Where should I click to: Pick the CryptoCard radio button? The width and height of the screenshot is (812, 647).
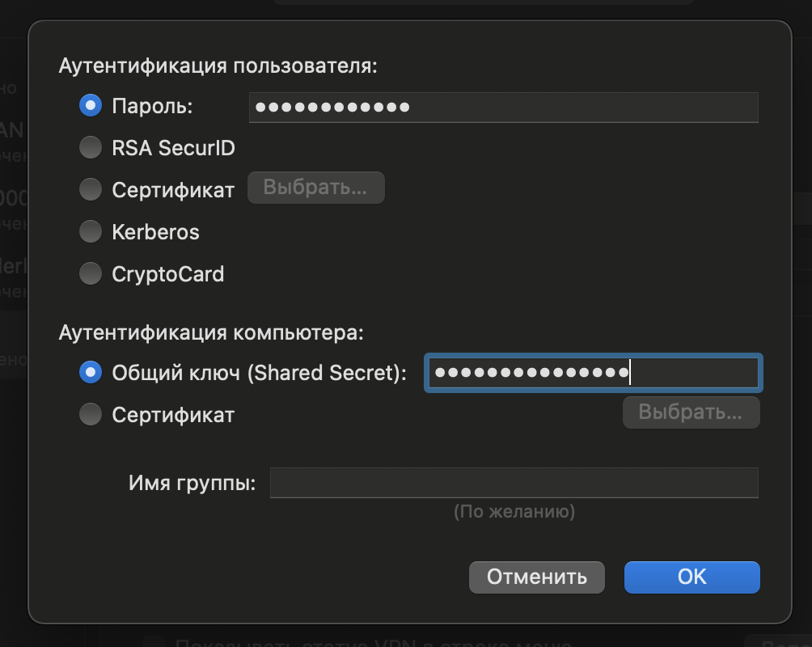click(91, 274)
